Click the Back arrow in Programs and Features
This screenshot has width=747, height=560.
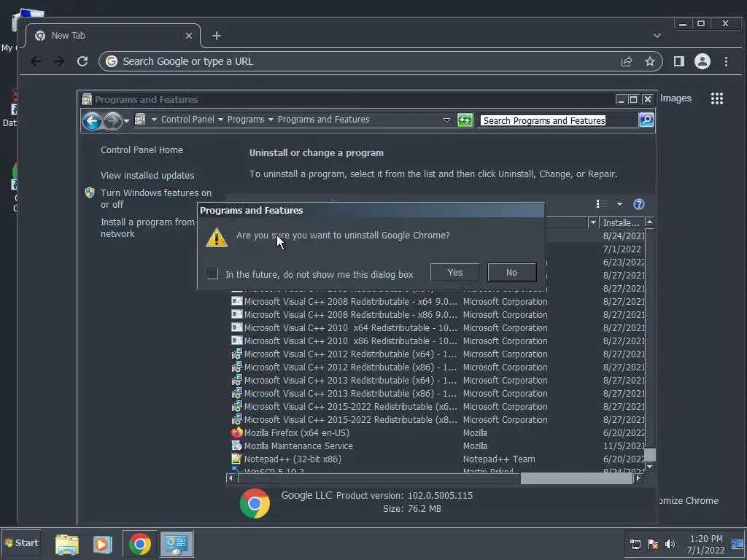tap(93, 120)
